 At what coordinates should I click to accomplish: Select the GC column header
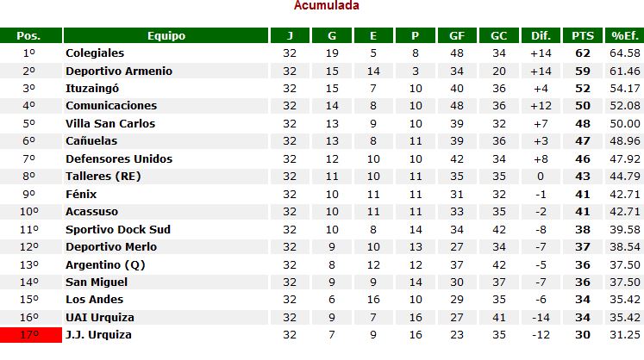(x=498, y=35)
